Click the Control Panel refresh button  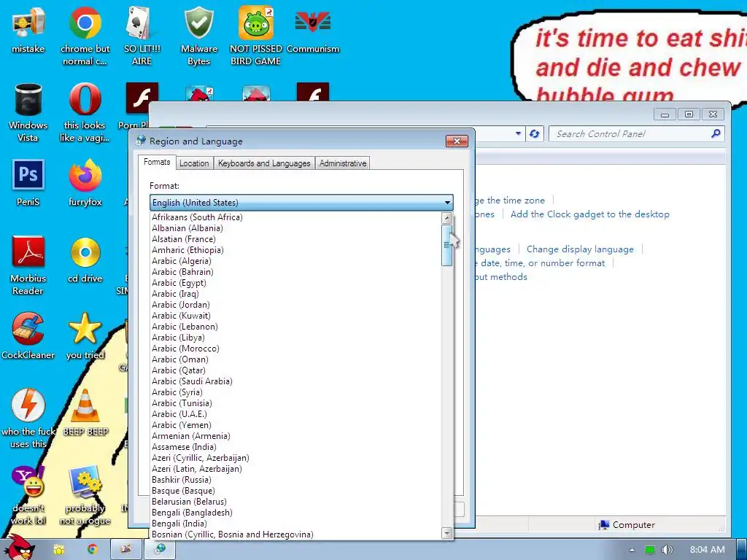tap(535, 134)
